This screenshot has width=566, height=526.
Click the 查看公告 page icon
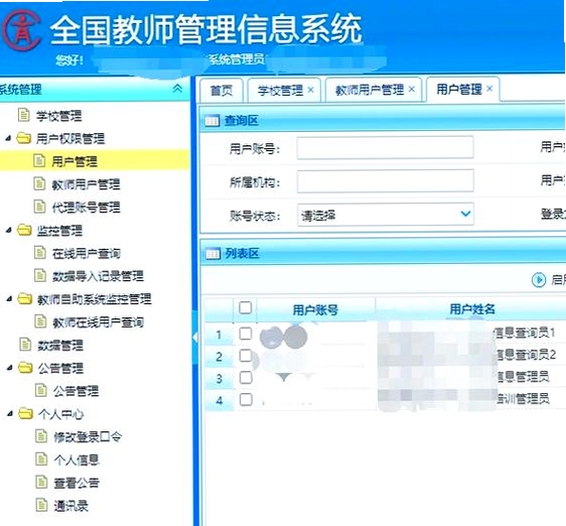(42, 482)
